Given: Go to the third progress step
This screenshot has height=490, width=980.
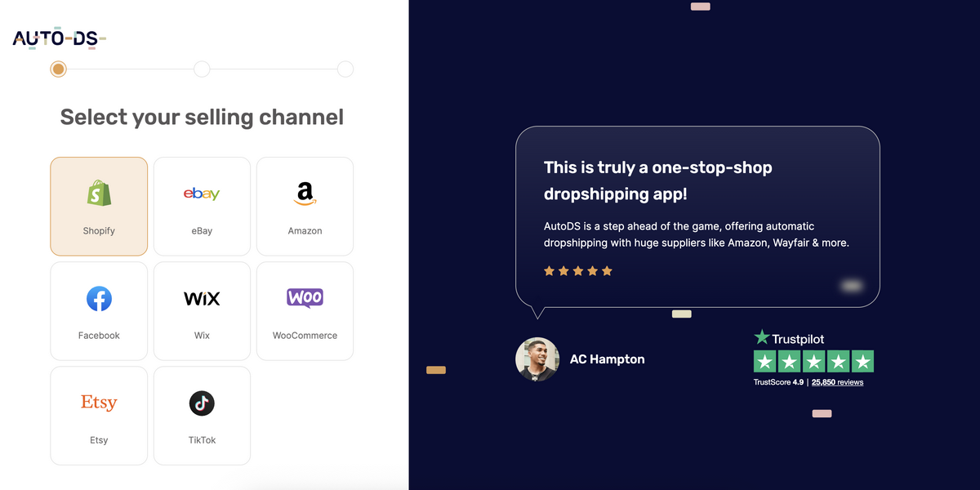Looking at the screenshot, I should pyautogui.click(x=345, y=69).
